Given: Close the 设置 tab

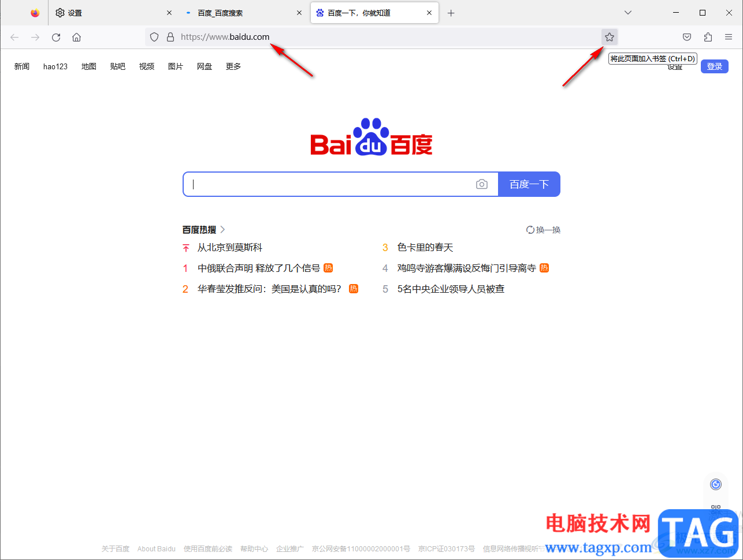Looking at the screenshot, I should [x=169, y=13].
